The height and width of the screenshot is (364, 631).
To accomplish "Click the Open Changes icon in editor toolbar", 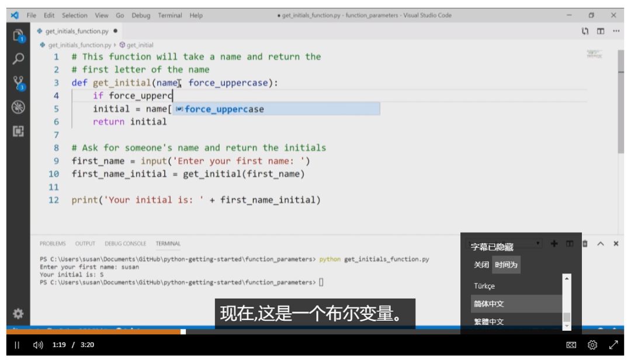I will point(585,31).
